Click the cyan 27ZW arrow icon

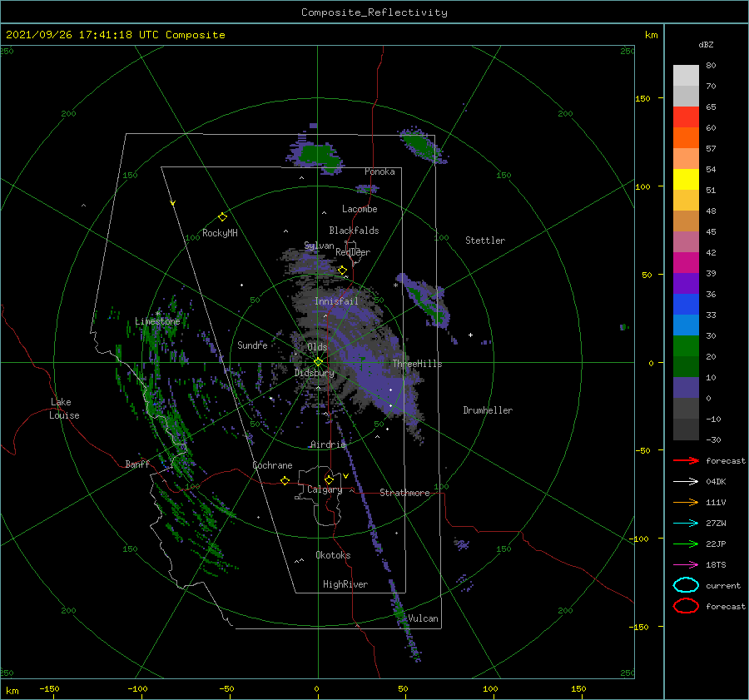click(x=686, y=524)
